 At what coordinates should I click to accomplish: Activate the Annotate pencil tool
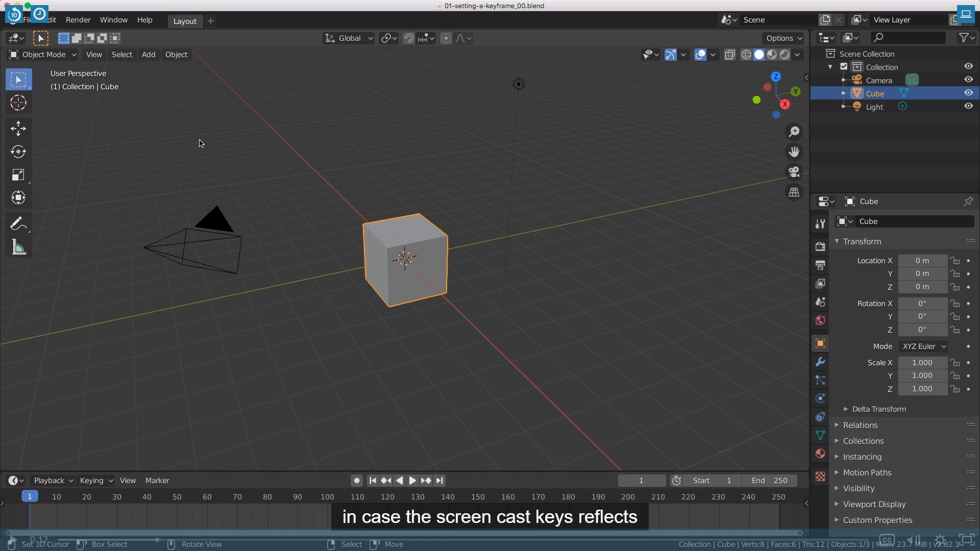[x=18, y=223]
